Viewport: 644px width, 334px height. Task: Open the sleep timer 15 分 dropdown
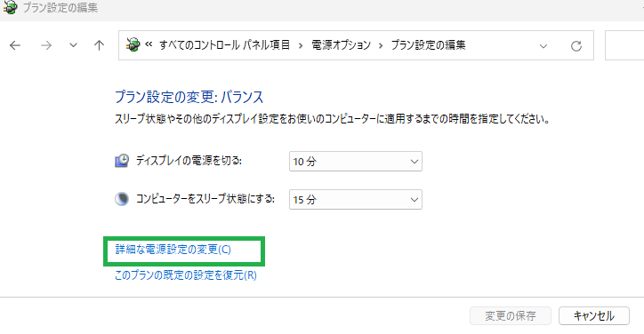point(356,199)
